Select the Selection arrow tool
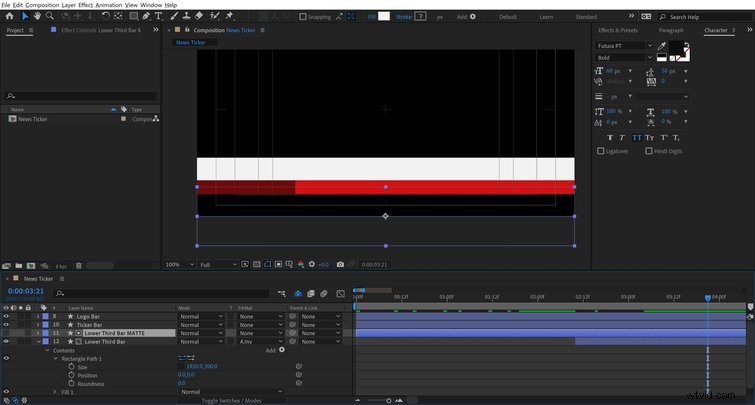The height and width of the screenshot is (405, 755). point(25,16)
